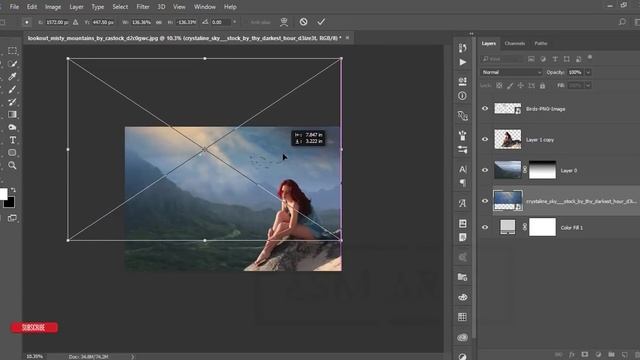This screenshot has height=360, width=640.
Task: Click the Color Fill 1 white mask thumbnail
Action: (542, 227)
